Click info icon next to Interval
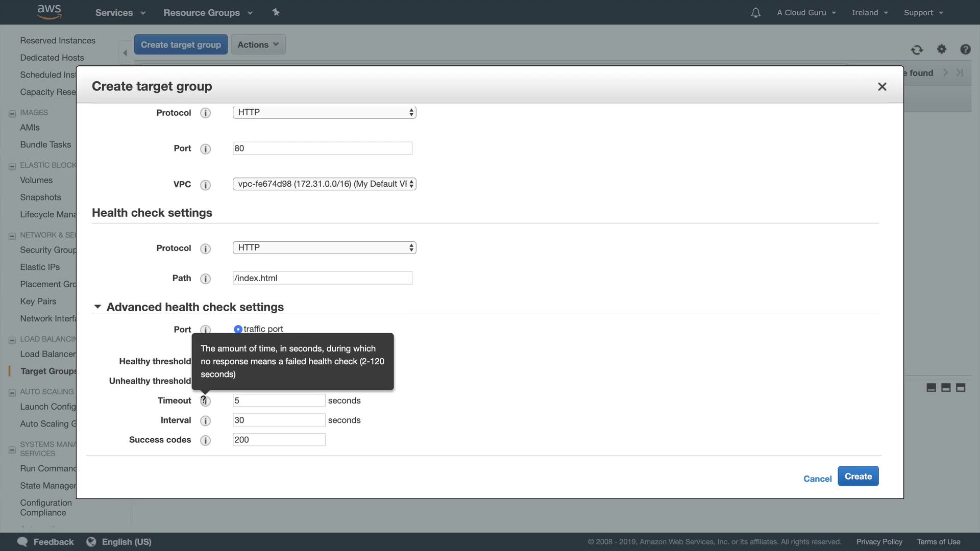This screenshot has width=980, height=551. click(x=205, y=421)
